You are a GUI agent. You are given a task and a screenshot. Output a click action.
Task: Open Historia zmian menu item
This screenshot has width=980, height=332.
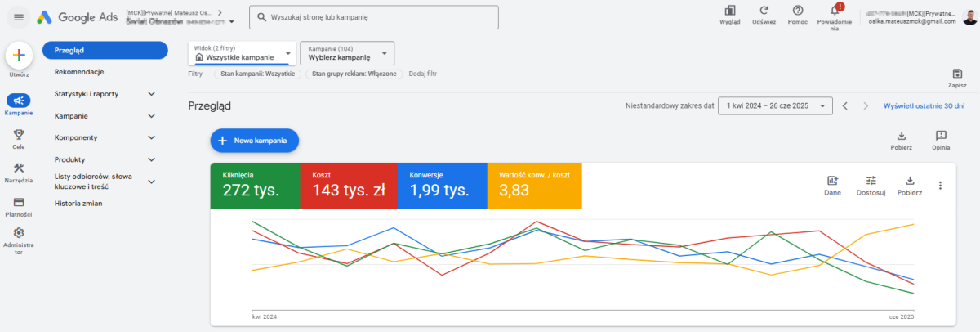(x=78, y=204)
